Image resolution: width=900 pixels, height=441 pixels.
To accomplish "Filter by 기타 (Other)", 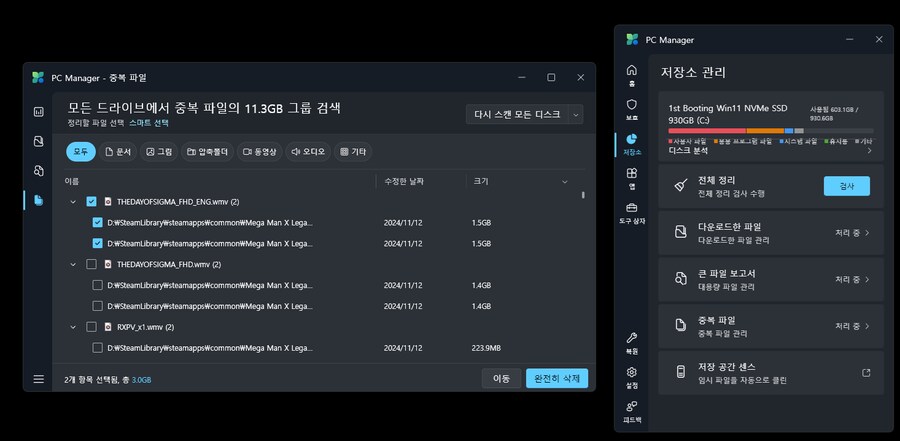I will tap(353, 152).
